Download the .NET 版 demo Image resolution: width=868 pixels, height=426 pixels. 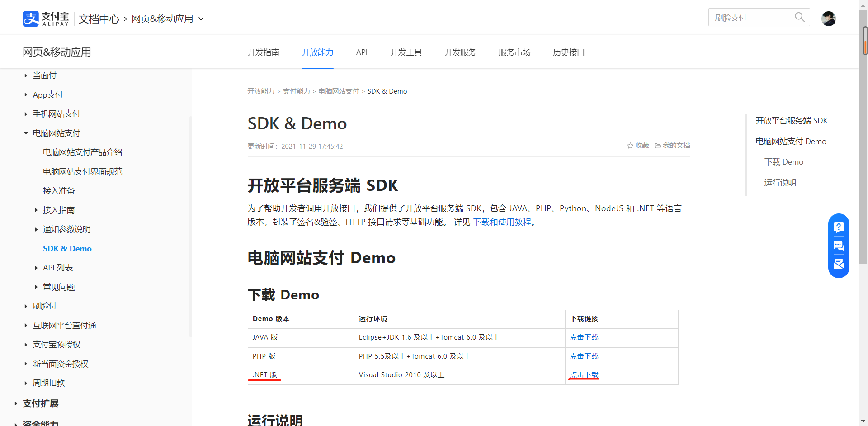coord(584,375)
